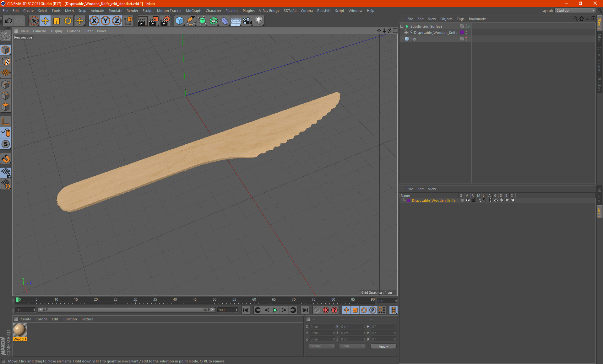Switch to Edges mode
Viewport: 603px width, 364px height.
(6, 96)
